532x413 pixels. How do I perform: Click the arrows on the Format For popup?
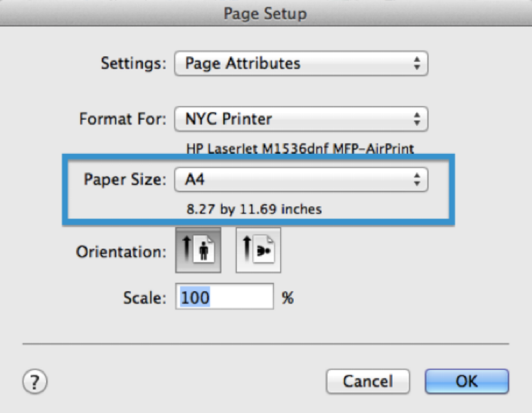(417, 119)
